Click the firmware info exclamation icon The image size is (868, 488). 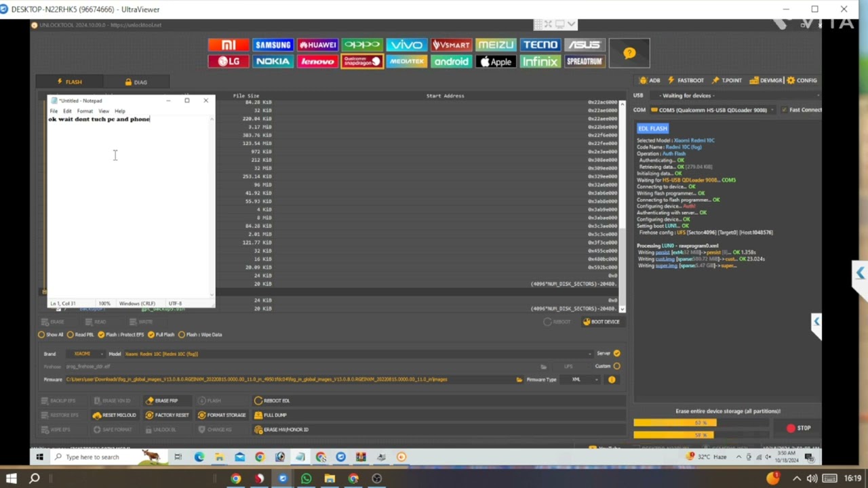point(612,380)
